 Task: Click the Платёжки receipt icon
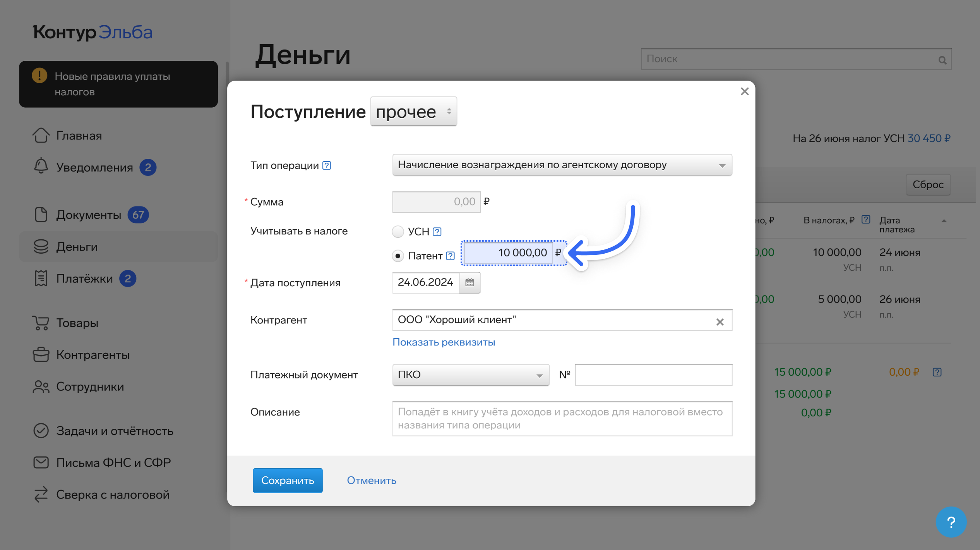[x=41, y=278]
